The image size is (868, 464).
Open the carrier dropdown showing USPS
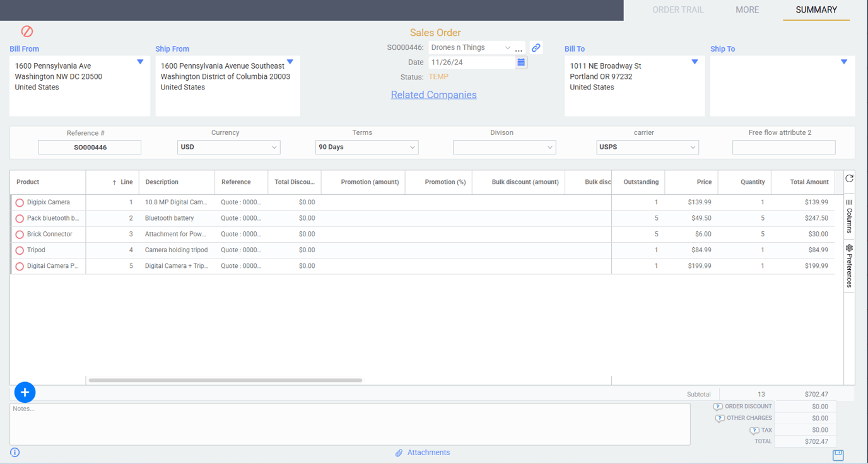pyautogui.click(x=647, y=148)
